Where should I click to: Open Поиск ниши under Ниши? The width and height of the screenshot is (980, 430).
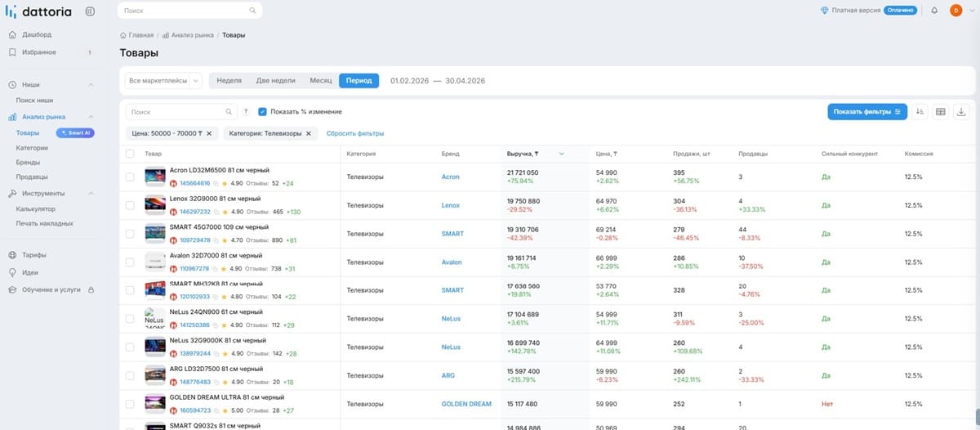point(34,100)
